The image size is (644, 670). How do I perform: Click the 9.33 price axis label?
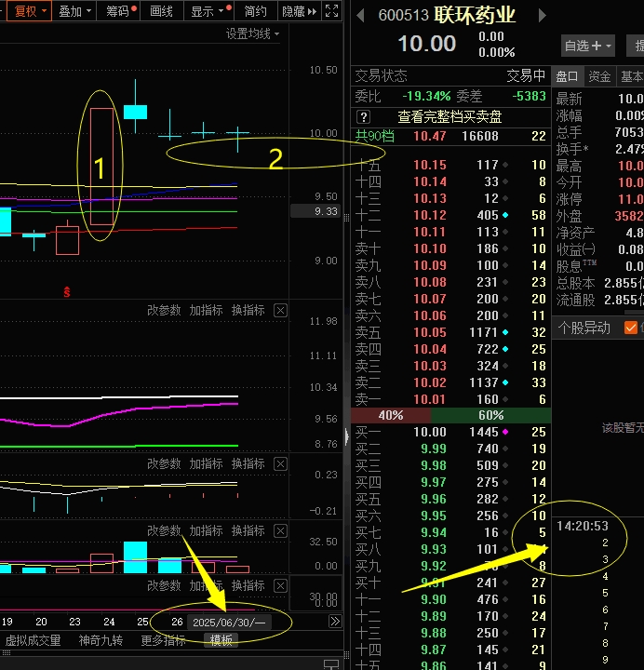[315, 211]
